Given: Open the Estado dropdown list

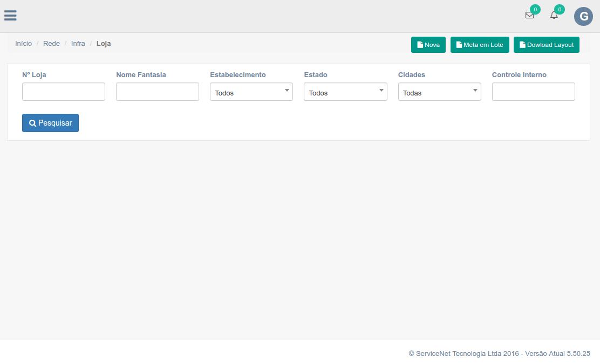Looking at the screenshot, I should (345, 92).
